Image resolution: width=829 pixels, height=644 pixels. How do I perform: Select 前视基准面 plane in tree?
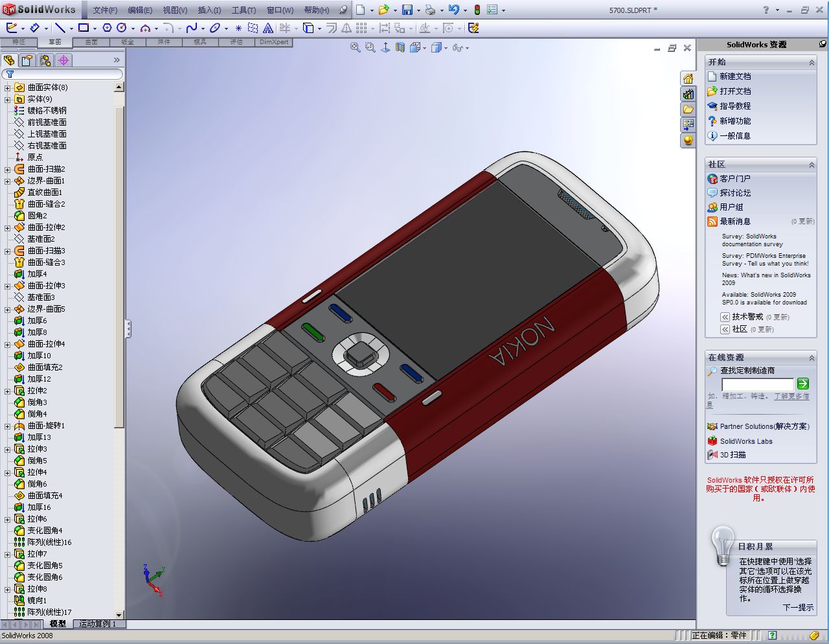47,122
